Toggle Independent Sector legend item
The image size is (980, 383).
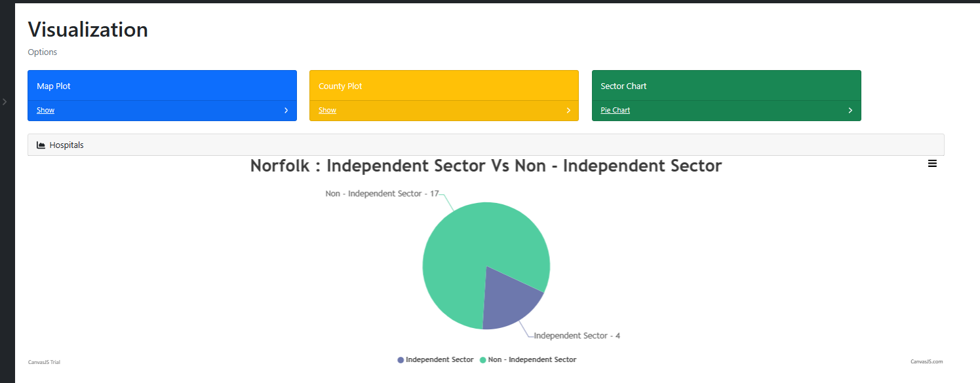(435, 359)
